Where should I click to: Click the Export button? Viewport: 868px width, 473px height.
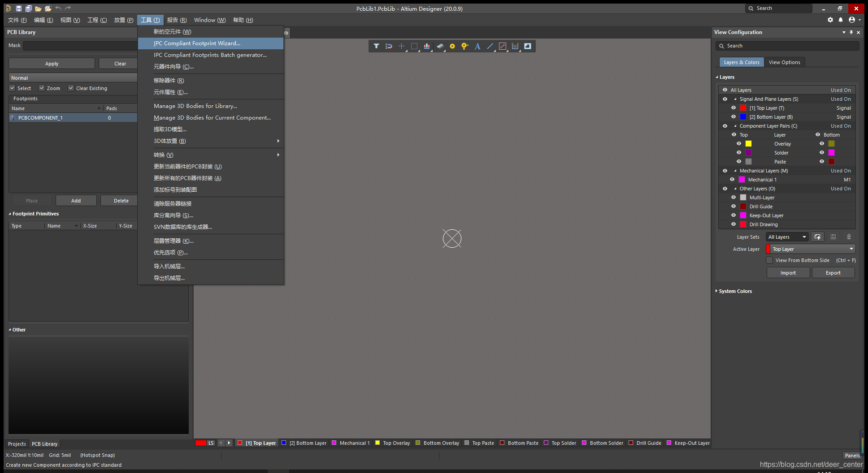click(x=833, y=273)
